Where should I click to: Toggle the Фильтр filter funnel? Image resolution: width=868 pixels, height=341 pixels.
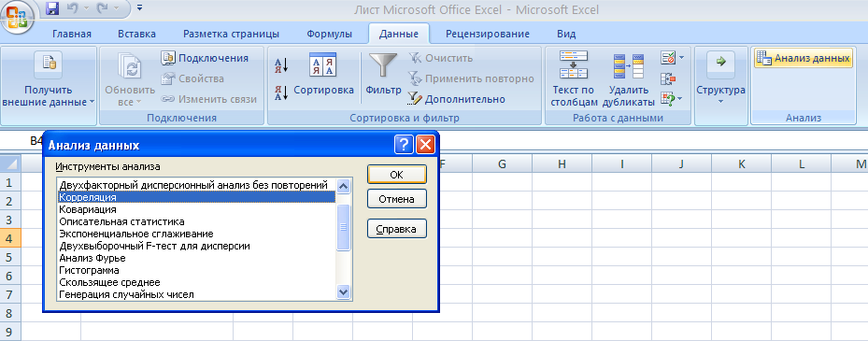coord(383,74)
